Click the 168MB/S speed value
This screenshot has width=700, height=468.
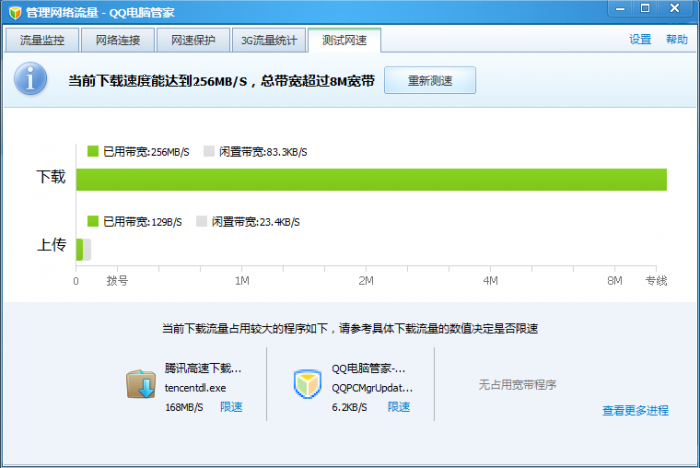pyautogui.click(x=184, y=407)
